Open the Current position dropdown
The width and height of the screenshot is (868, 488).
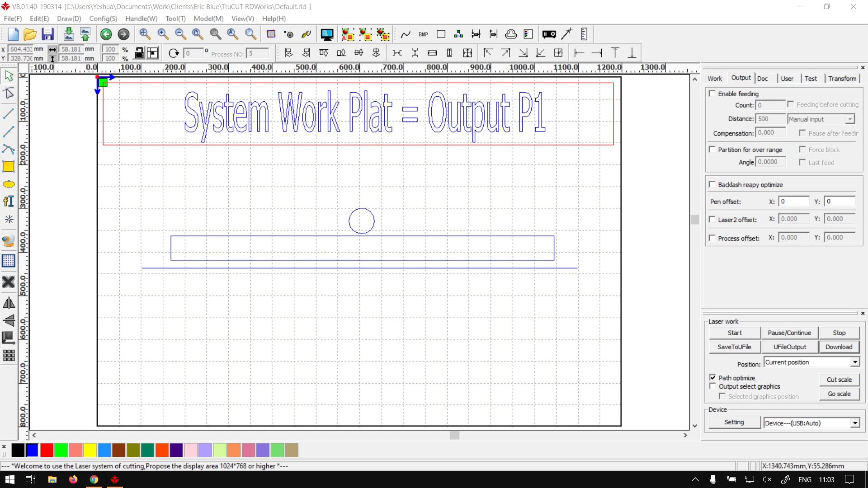[811, 362]
